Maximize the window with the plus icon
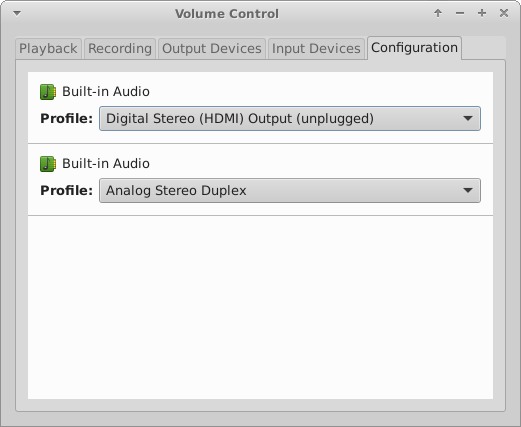This screenshot has width=521, height=427. coord(482,13)
